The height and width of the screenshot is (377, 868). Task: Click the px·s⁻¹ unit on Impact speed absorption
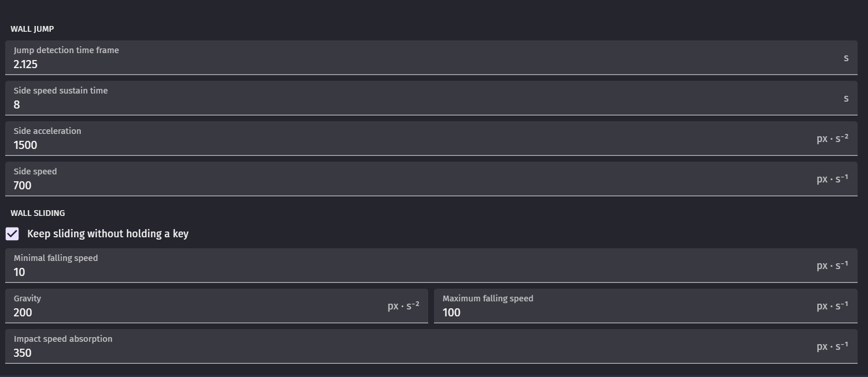[832, 346]
